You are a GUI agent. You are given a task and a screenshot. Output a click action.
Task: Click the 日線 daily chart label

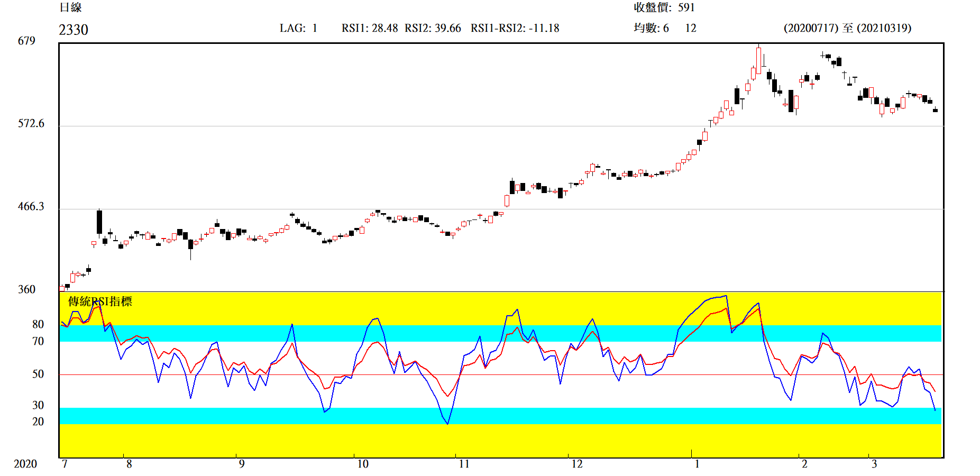click(70, 7)
